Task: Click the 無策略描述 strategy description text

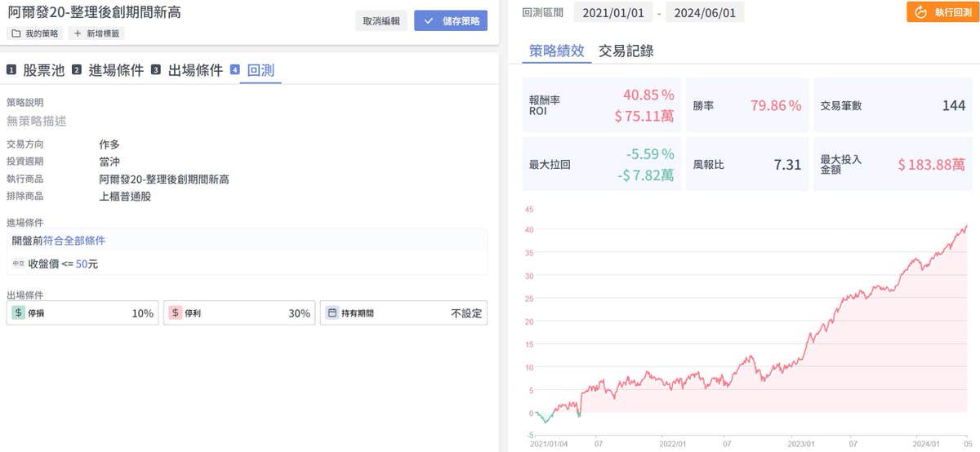Action: (37, 121)
